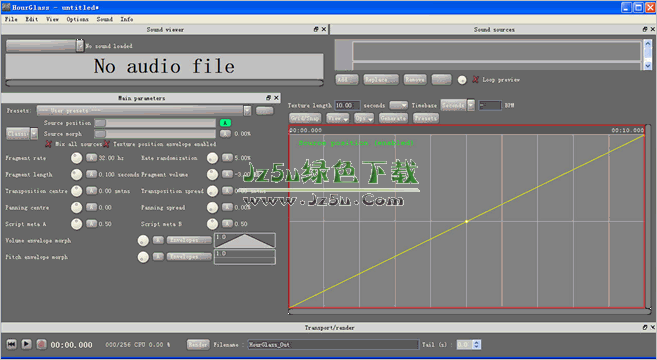Open the User presets dropdown
657x360 pixels.
[144, 111]
